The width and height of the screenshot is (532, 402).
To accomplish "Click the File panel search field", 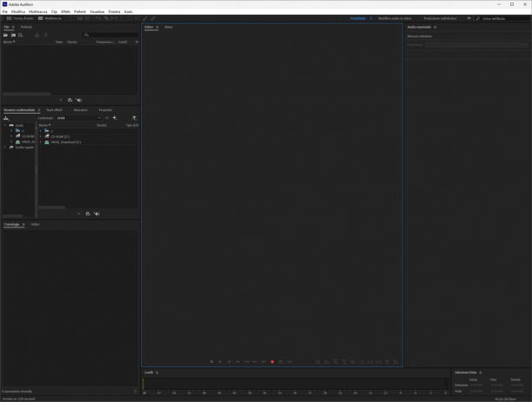I will [x=110, y=35].
